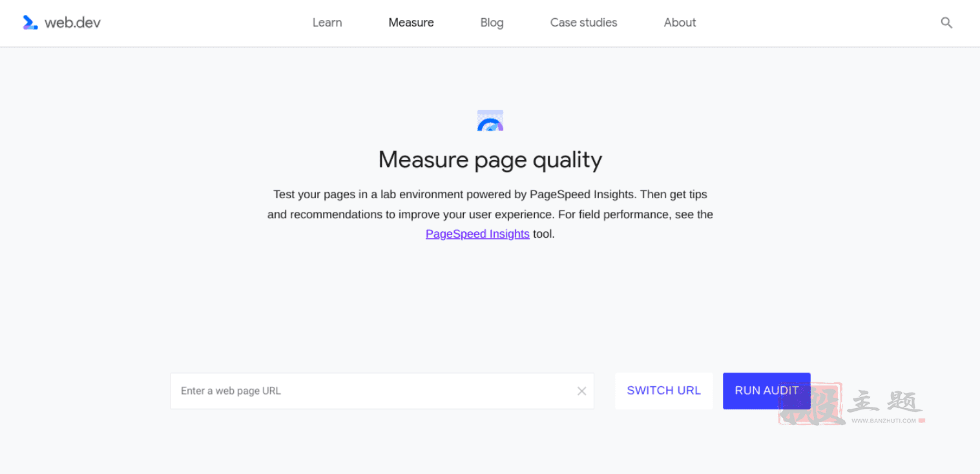Open the About page
Viewport: 980px width, 474px height.
[680, 23]
